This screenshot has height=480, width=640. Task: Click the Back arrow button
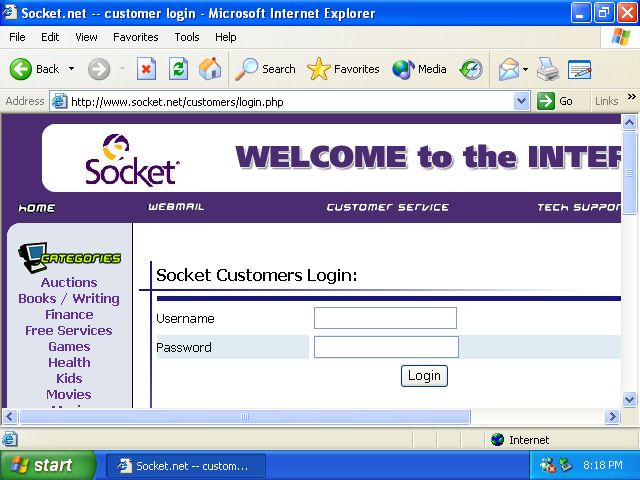pos(20,69)
